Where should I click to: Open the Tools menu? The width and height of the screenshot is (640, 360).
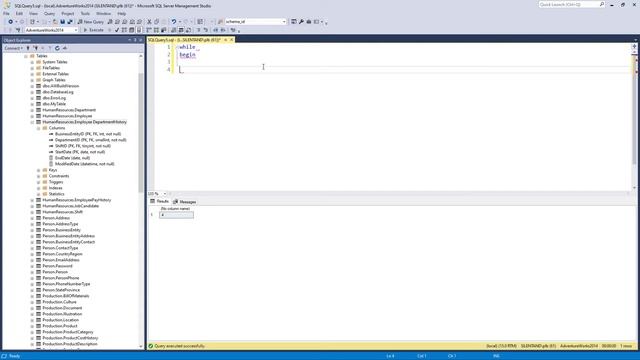point(85,13)
